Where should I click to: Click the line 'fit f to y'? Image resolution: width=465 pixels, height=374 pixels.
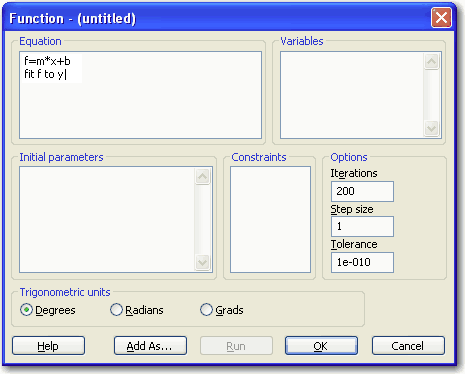(x=44, y=74)
